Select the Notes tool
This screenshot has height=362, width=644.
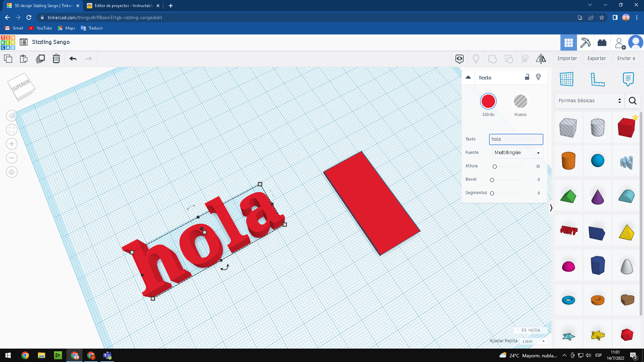point(628,79)
